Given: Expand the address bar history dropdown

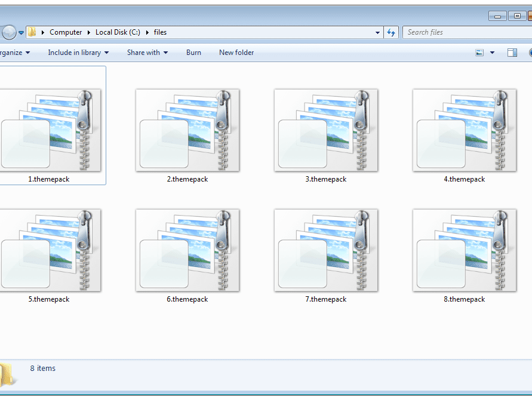Looking at the screenshot, I should click(377, 33).
